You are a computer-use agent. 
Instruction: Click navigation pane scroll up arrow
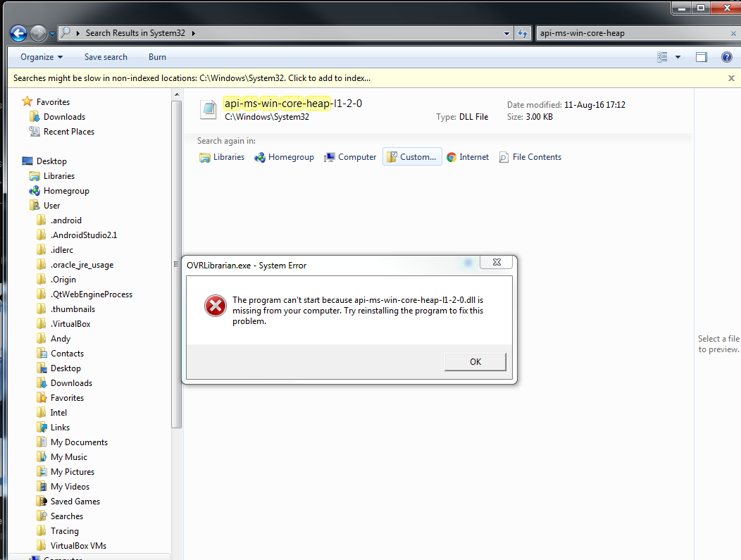point(177,94)
